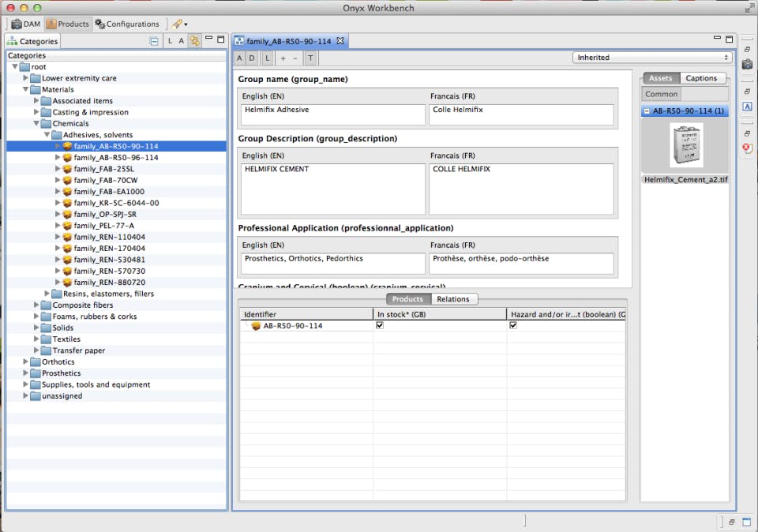
Task: Click the A button in the editor toolbar
Action: click(x=240, y=58)
